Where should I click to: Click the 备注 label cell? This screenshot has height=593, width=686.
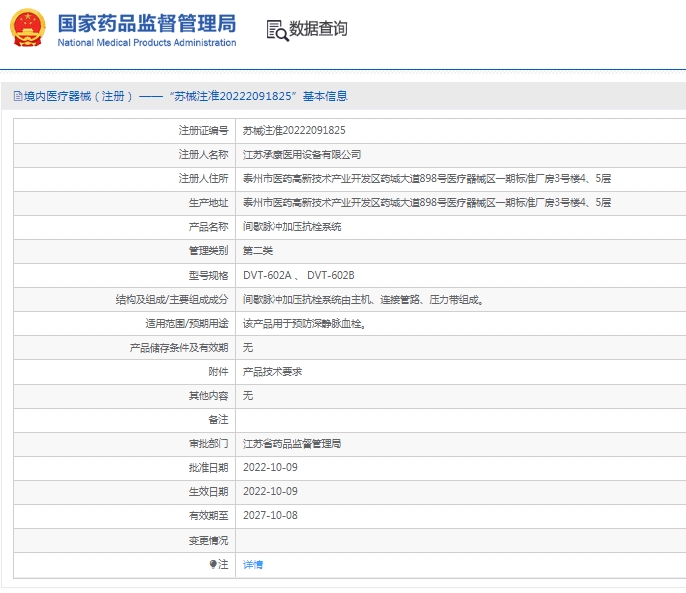[x=125, y=420]
